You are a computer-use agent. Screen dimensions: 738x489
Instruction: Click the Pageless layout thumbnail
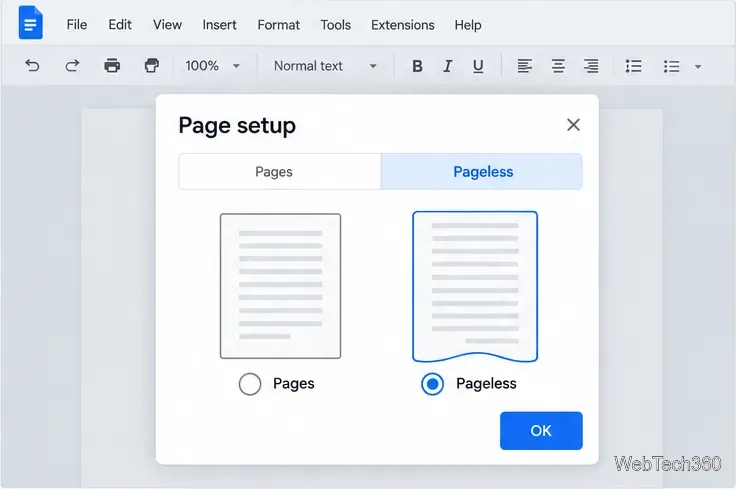(x=475, y=287)
